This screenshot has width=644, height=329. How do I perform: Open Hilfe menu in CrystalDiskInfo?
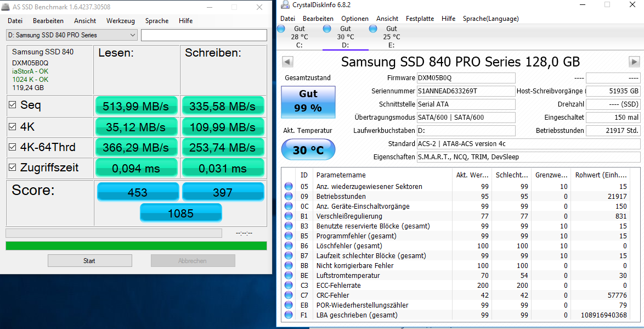(449, 19)
